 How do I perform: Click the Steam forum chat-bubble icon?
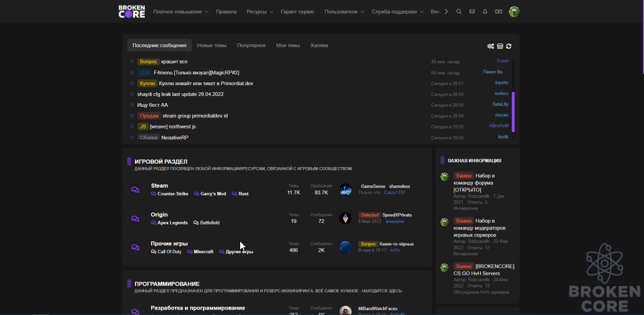[135, 190]
